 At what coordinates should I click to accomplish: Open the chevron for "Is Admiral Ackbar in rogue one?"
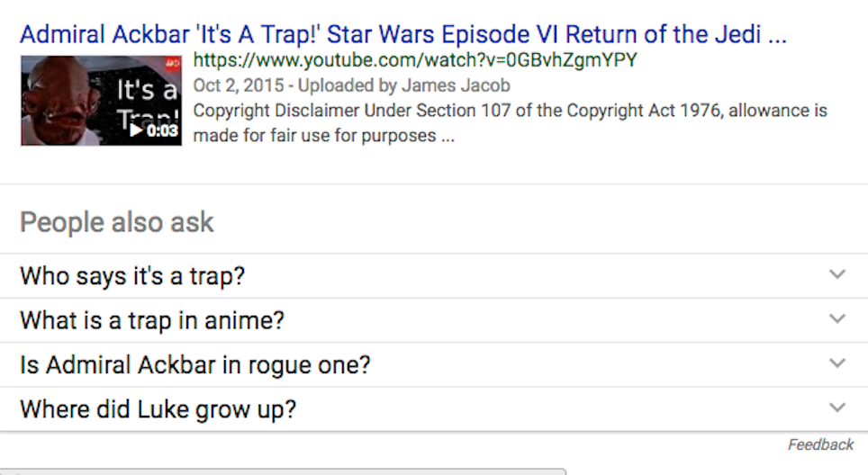[x=837, y=364]
